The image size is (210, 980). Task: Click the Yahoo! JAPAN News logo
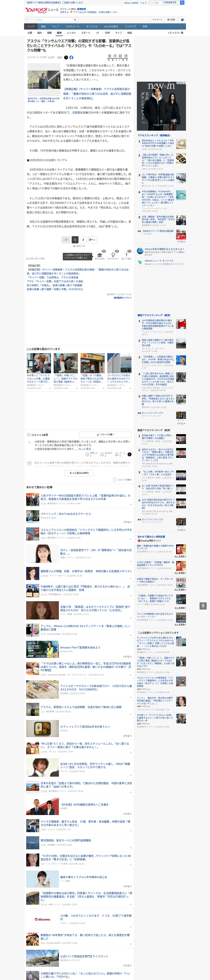click(42, 10)
